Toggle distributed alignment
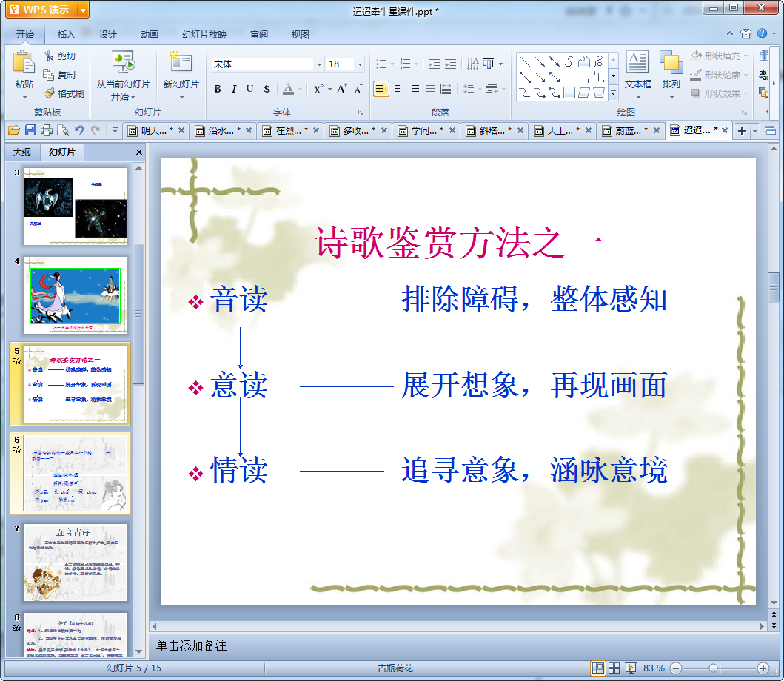The width and height of the screenshot is (784, 681). click(x=446, y=90)
